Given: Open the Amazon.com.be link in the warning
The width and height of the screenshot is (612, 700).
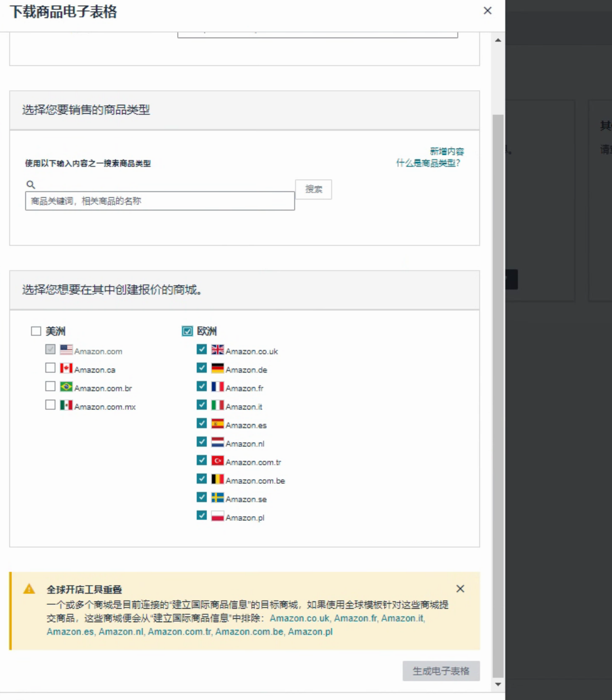Looking at the screenshot, I should tap(249, 632).
